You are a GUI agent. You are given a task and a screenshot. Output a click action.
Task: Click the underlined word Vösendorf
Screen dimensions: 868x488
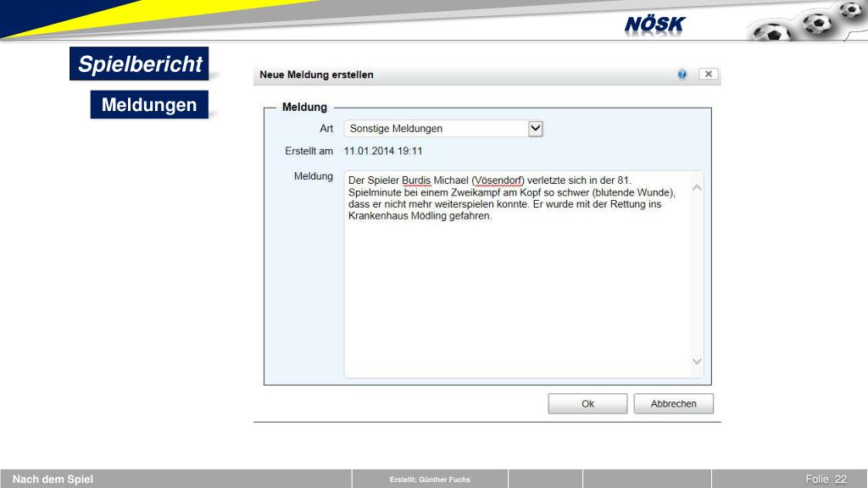498,180
